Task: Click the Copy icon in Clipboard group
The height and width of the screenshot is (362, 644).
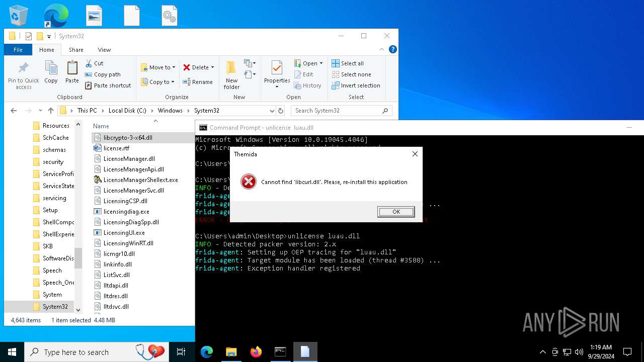Action: click(51, 72)
